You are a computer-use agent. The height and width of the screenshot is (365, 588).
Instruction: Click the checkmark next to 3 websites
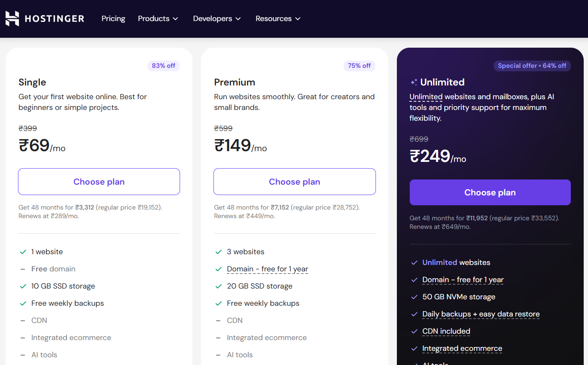point(219,252)
